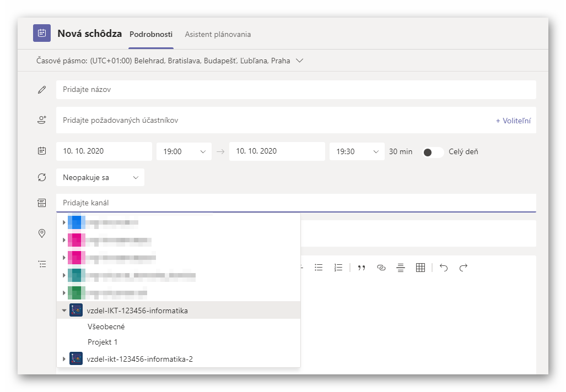Insert a horizontal rule

(401, 268)
